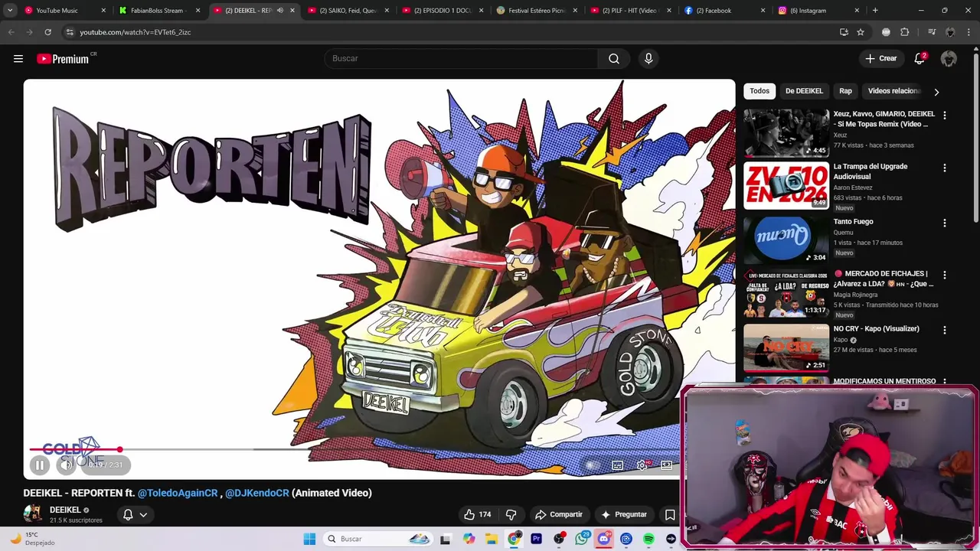The width and height of the screenshot is (980, 551).
Task: Open the DEEIKEL channel name link
Action: pos(65,510)
